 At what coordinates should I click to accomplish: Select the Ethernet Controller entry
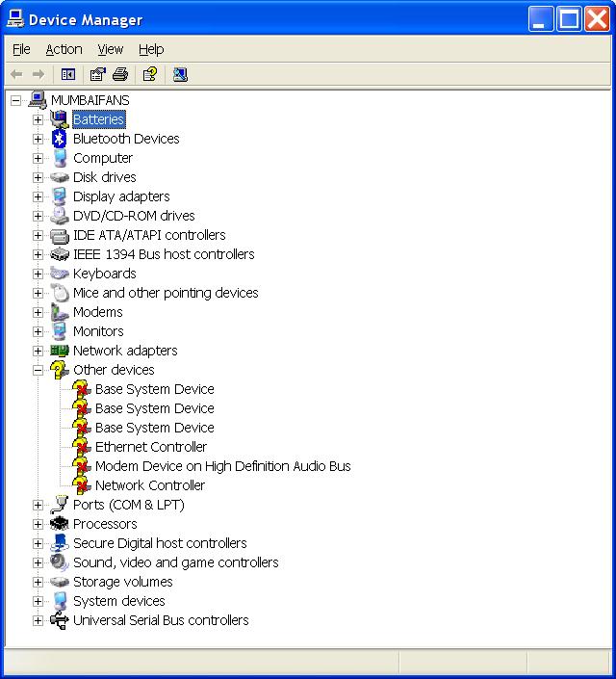click(x=151, y=447)
